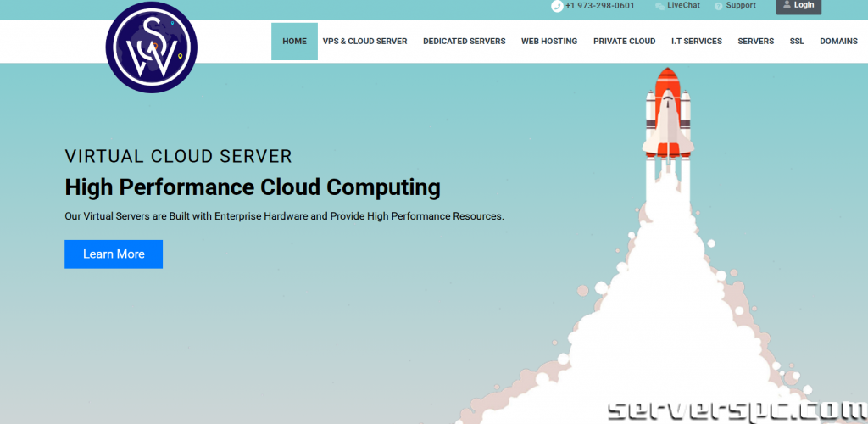Click the Support question mark icon
This screenshot has width=868, height=424.
719,6
